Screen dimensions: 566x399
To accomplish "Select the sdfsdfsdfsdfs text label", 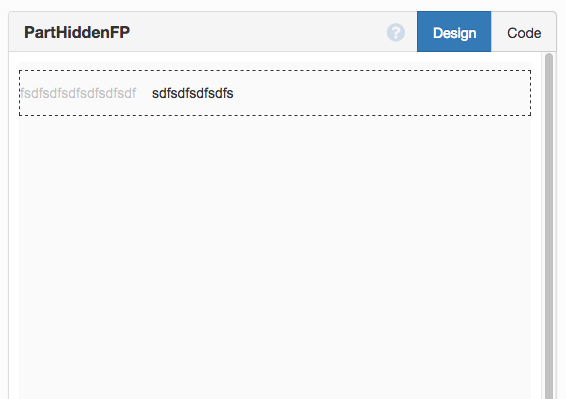I will (x=192, y=93).
